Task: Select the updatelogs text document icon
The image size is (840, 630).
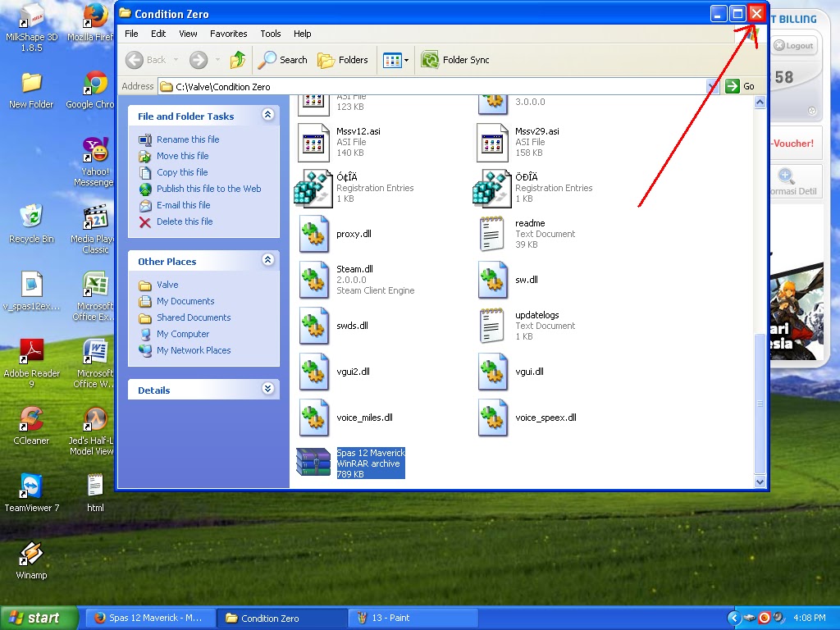Action: pos(492,326)
